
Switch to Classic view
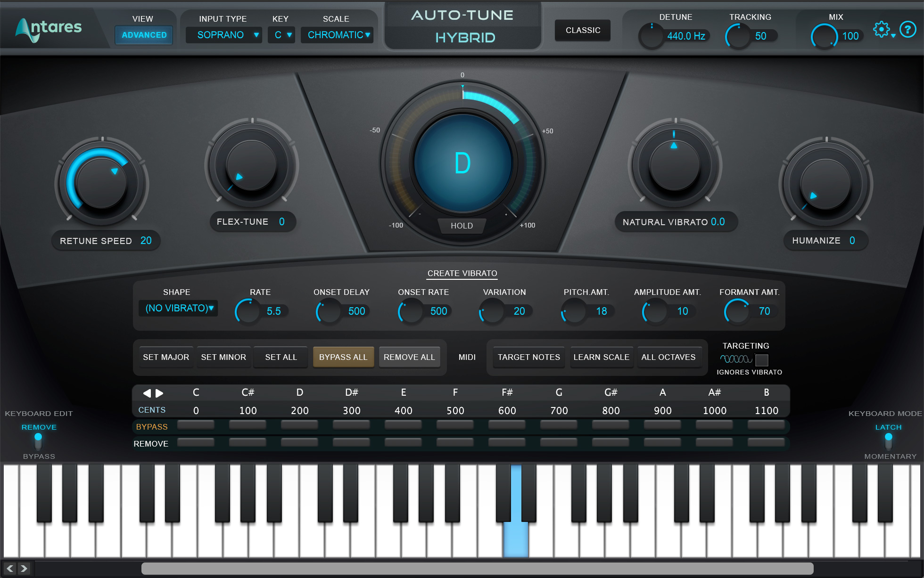click(582, 30)
